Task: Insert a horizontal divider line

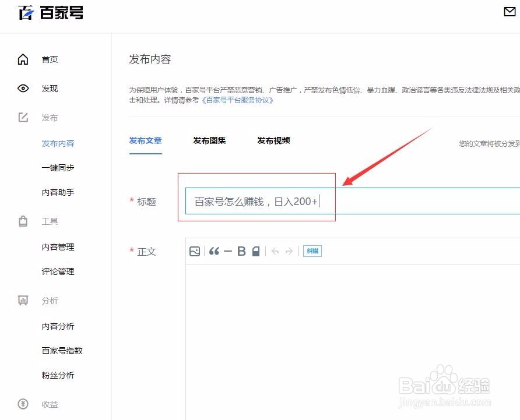Action: pyautogui.click(x=228, y=252)
